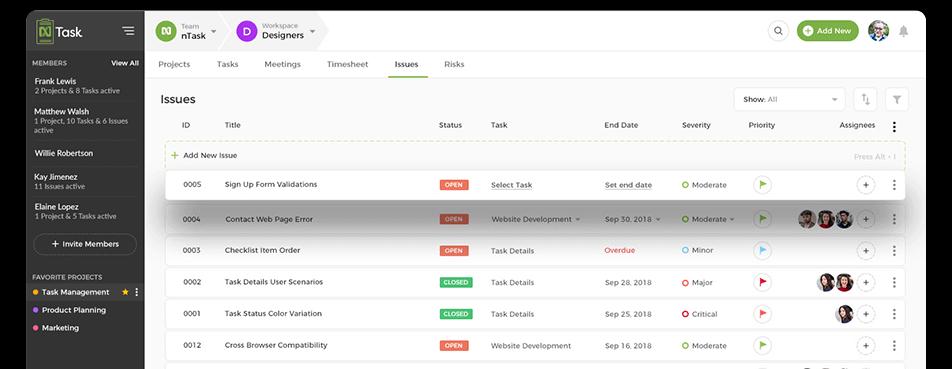This screenshot has width=952, height=369.
Task: Add assignee to issue 0012
Action: (x=866, y=345)
